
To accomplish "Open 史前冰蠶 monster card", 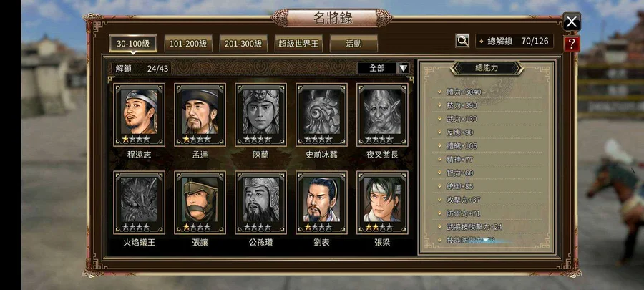I will 321,115.
